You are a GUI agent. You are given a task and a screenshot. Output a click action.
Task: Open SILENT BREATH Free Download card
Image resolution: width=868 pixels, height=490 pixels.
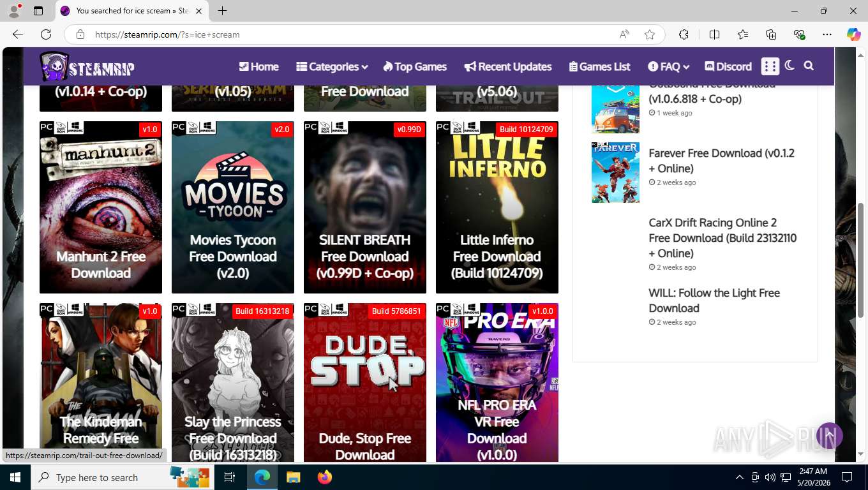[x=365, y=207]
